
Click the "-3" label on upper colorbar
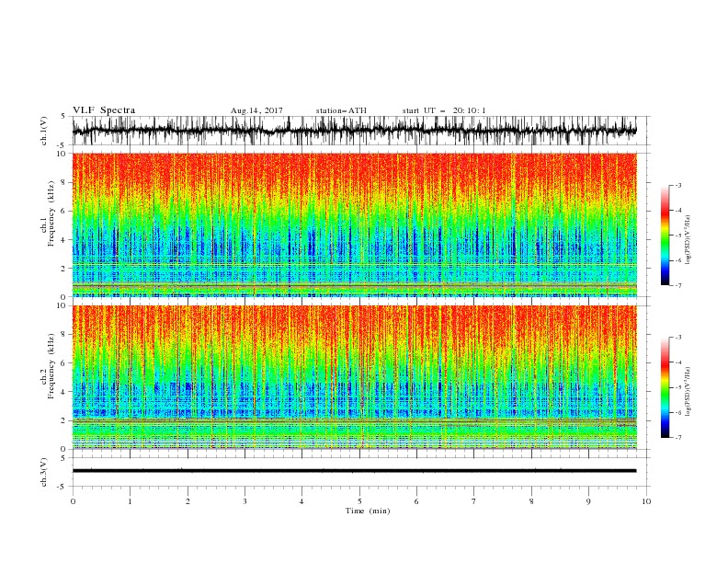point(677,185)
